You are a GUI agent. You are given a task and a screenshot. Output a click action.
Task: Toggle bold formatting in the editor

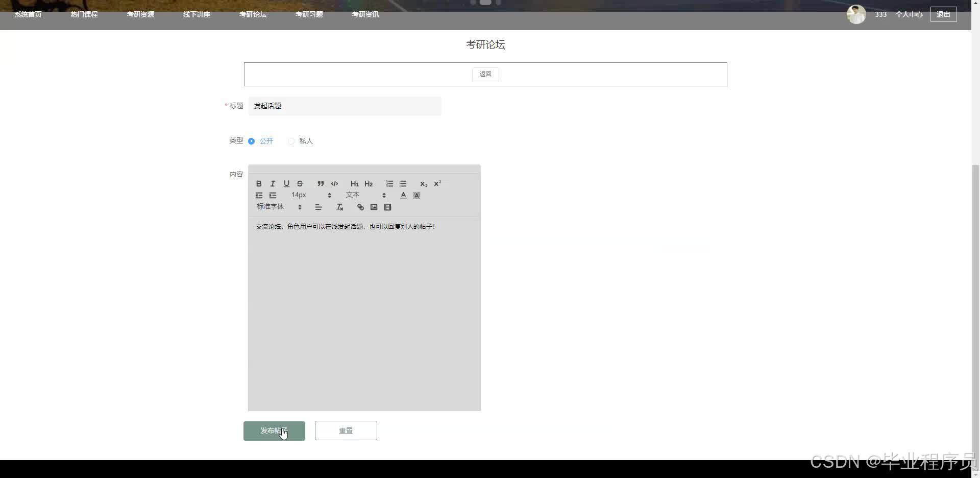coord(259,183)
